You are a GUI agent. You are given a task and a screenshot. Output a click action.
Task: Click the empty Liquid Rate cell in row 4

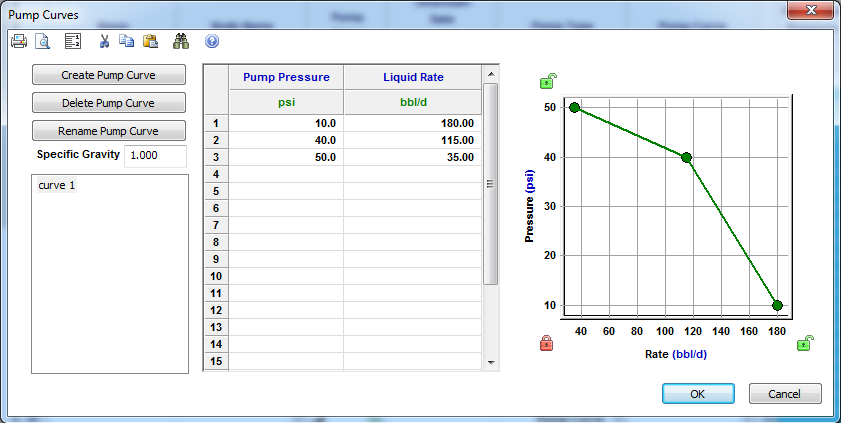pyautogui.click(x=413, y=174)
